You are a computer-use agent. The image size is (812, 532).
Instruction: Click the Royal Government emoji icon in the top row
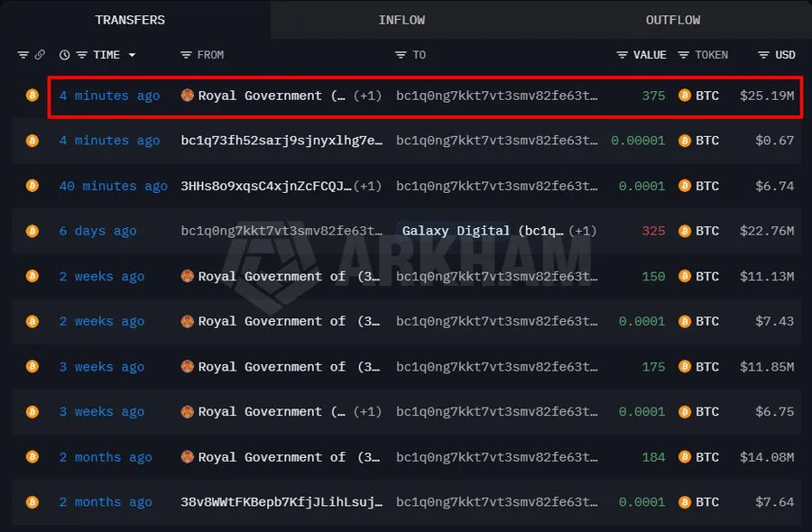click(188, 95)
